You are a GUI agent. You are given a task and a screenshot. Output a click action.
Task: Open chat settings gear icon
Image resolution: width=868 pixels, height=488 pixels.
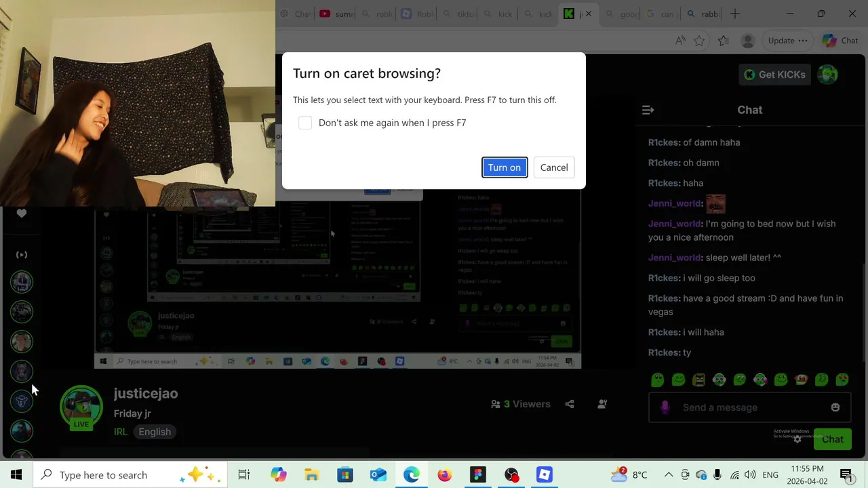pyautogui.click(x=797, y=439)
